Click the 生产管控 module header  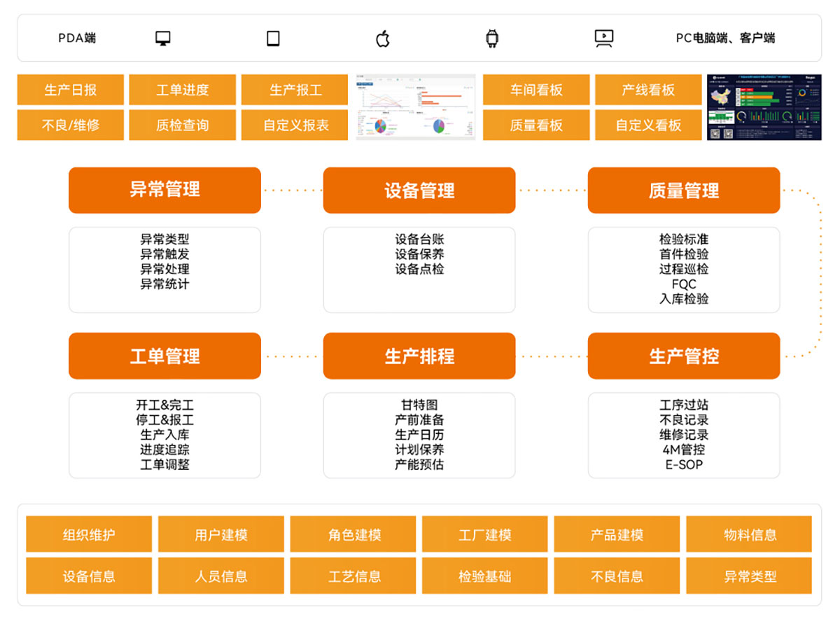click(x=683, y=356)
